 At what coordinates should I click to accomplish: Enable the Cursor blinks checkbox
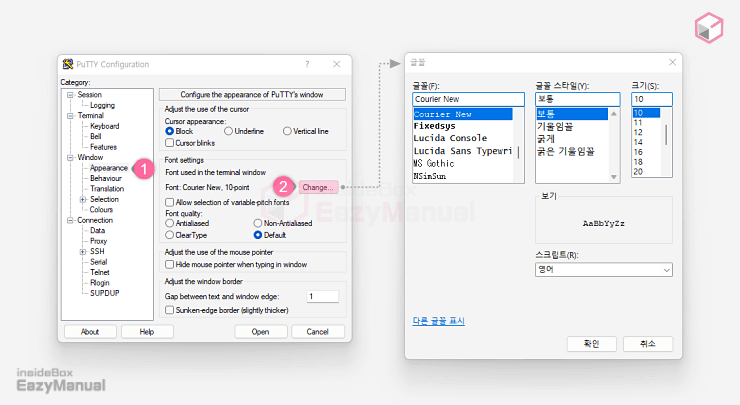click(x=169, y=143)
